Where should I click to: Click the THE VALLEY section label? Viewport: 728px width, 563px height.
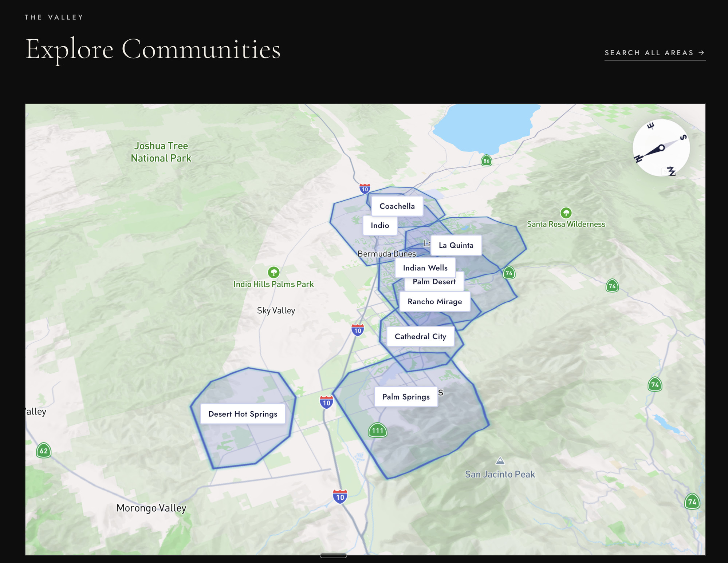[x=54, y=17]
